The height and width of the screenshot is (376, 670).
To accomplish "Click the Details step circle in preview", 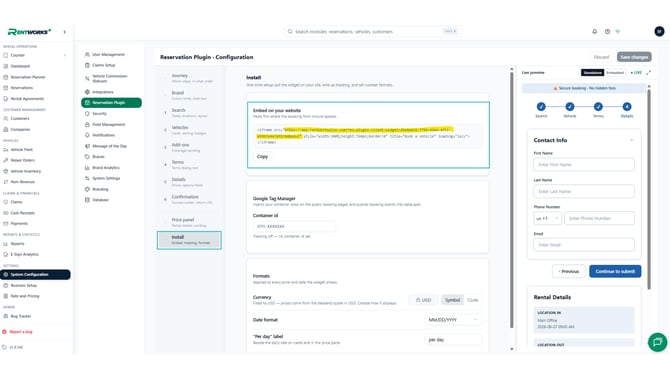I will tap(626, 106).
